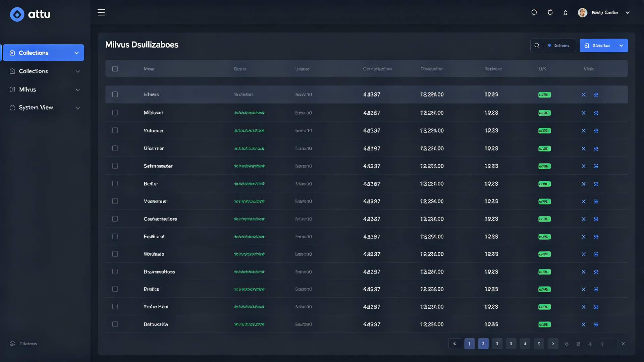
Task: Click the X icon in the Ulearnner row
Action: [x=584, y=149]
